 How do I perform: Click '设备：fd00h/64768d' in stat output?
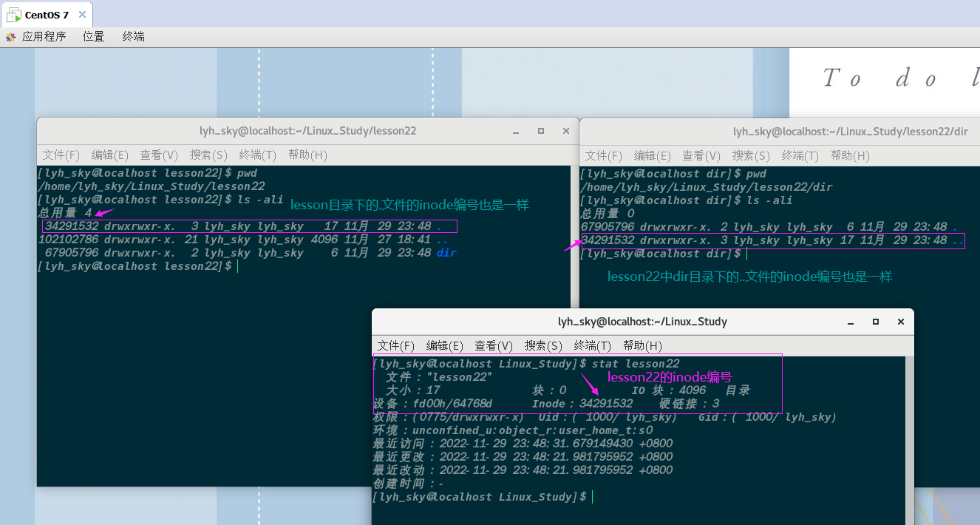(x=432, y=404)
